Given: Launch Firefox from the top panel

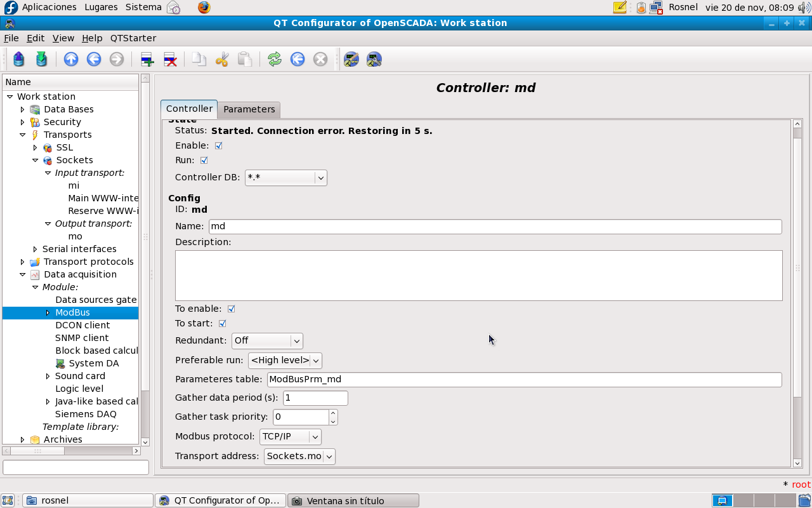Looking at the screenshot, I should [x=204, y=8].
